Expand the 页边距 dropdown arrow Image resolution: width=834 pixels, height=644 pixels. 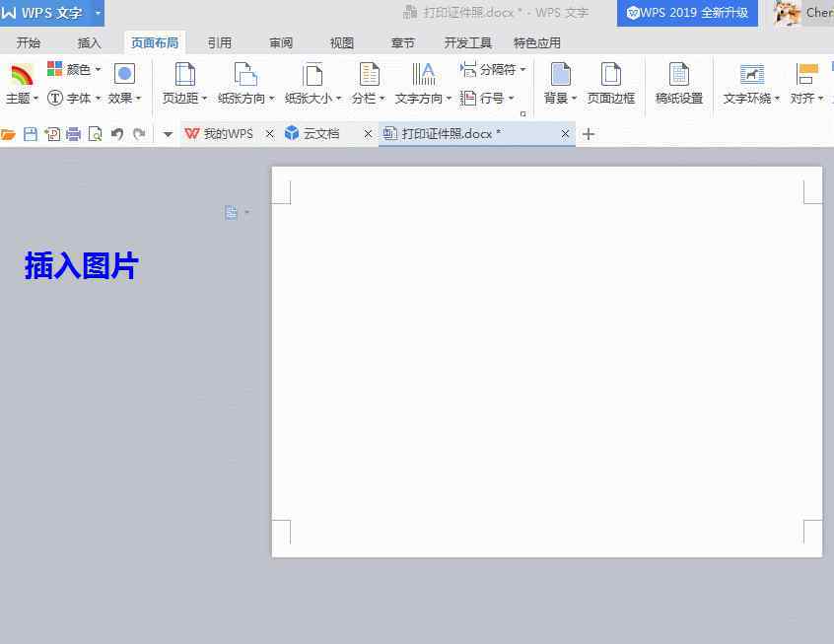click(x=204, y=99)
